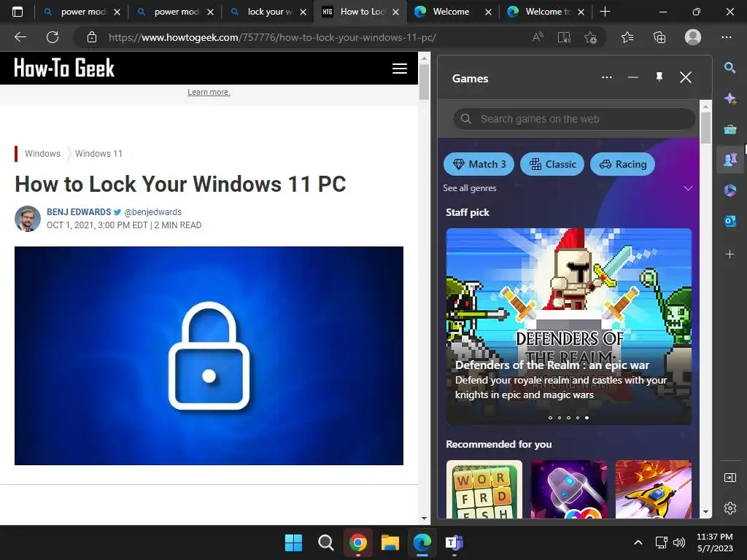747x560 pixels.
Task: Switch to 'lock your w' tab
Action: (268, 12)
